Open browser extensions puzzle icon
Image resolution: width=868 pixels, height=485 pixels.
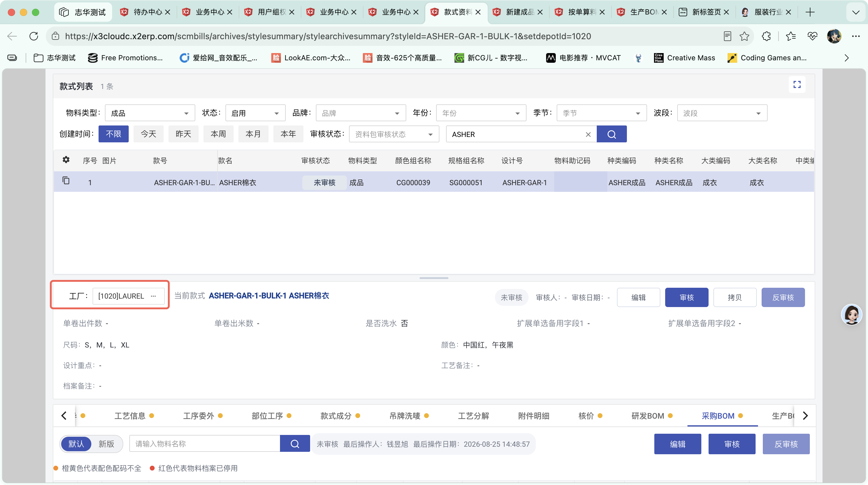(x=766, y=36)
